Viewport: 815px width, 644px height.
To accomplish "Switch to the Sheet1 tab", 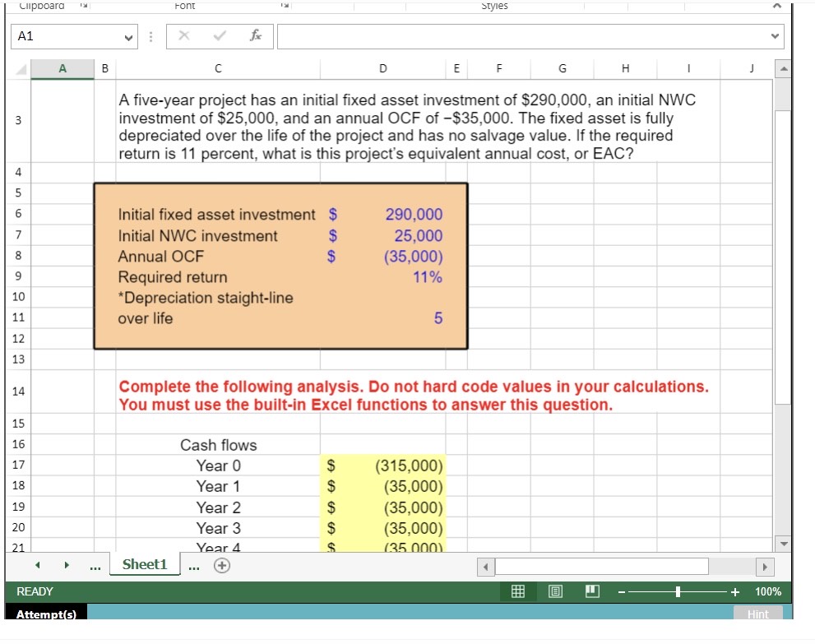I will click(x=145, y=564).
